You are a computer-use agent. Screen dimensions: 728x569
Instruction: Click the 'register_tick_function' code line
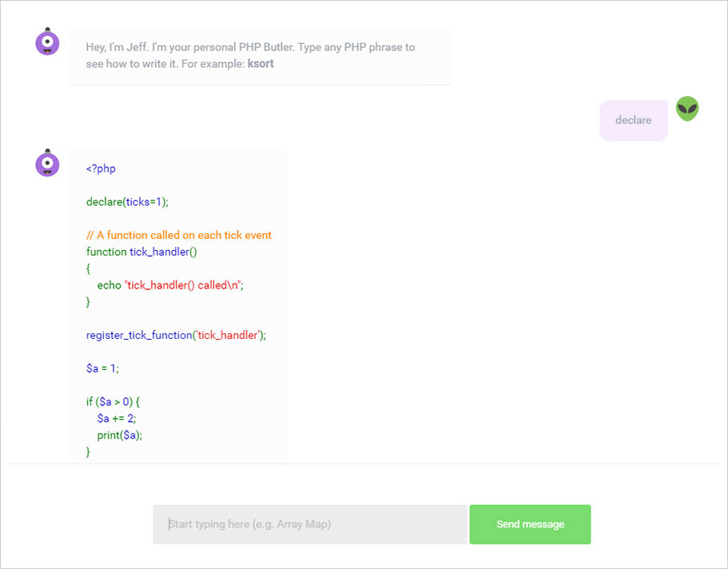(x=176, y=336)
